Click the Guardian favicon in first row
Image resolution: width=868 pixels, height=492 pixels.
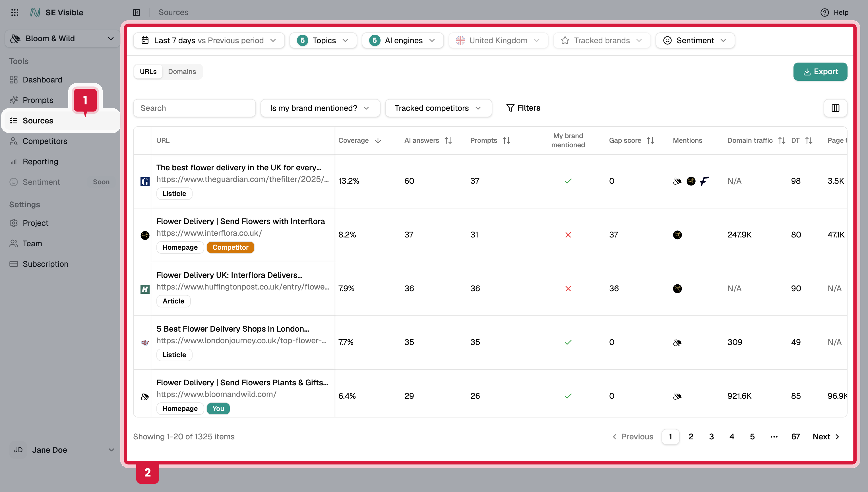pos(145,181)
